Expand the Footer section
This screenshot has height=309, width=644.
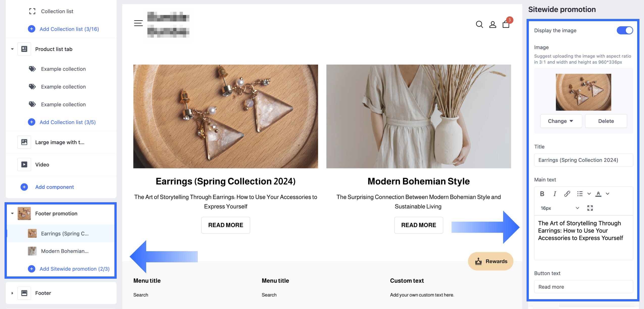12,293
